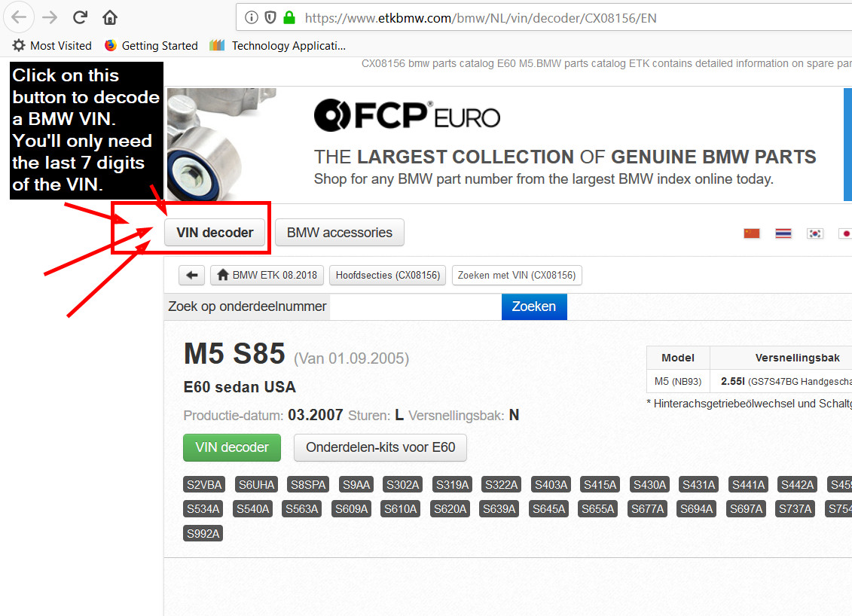The image size is (852, 616).
Task: Select option code S442A
Action: click(797, 484)
